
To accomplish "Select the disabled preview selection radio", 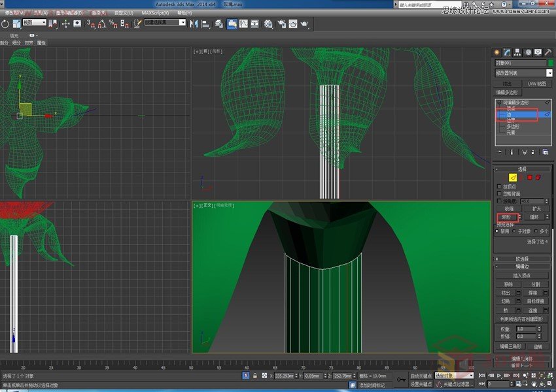I will coord(496,231).
